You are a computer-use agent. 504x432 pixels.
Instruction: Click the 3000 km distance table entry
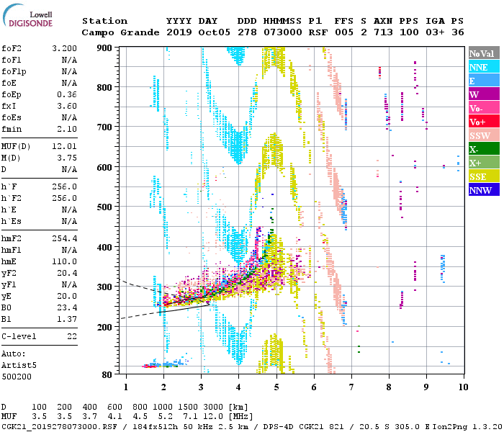point(213,407)
